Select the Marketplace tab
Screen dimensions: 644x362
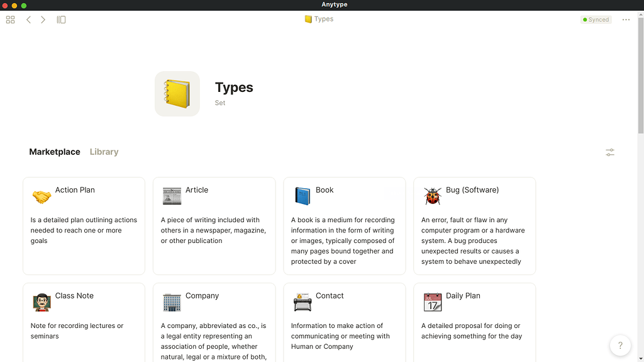click(x=55, y=152)
